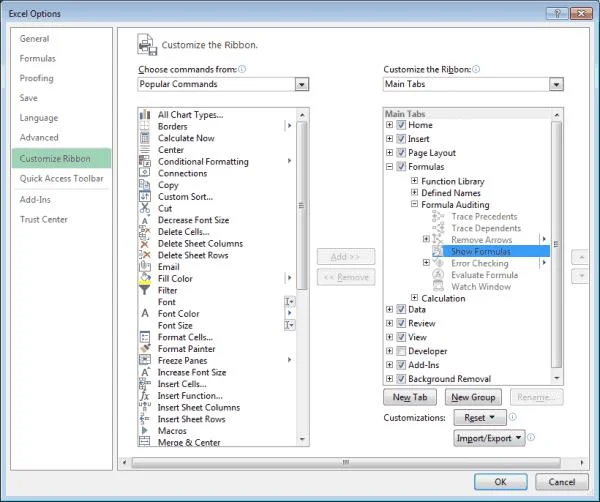Click the Remove button
This screenshot has height=502, width=600.
point(346,277)
